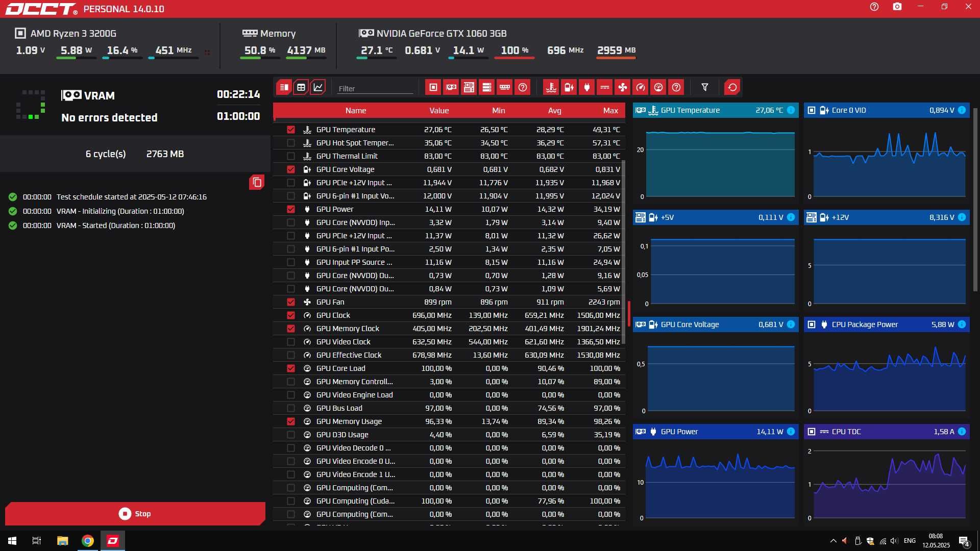Take a screenshot with the camera icon
This screenshot has width=980, height=551.
click(x=897, y=7)
